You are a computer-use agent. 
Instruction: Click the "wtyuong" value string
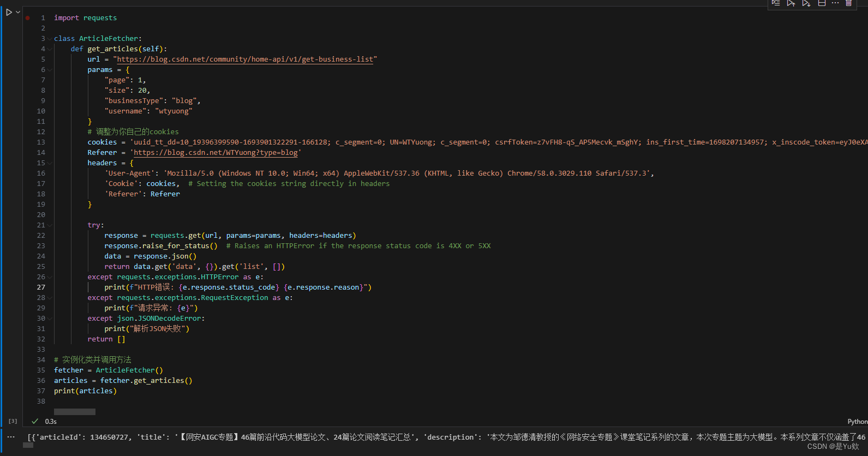(x=173, y=111)
